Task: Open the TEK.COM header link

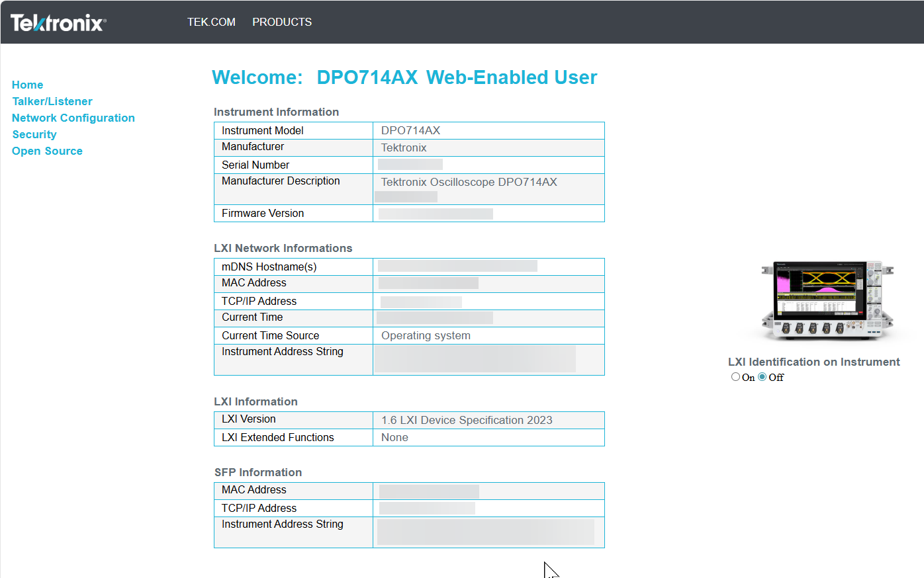Action: click(211, 22)
